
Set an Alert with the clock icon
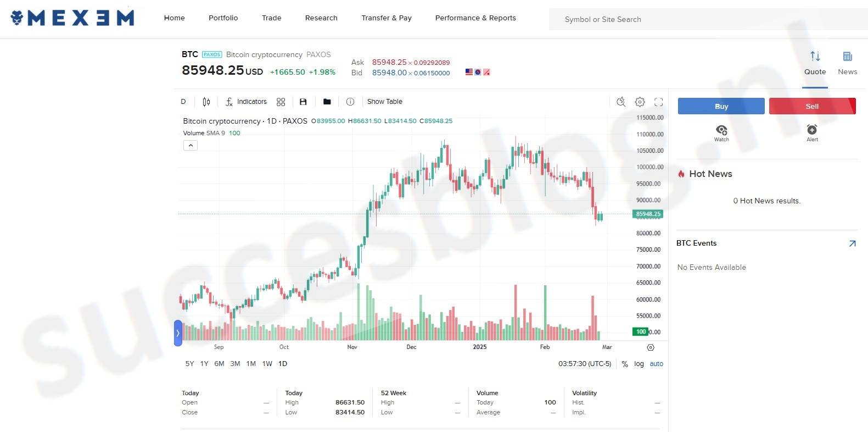pos(812,130)
